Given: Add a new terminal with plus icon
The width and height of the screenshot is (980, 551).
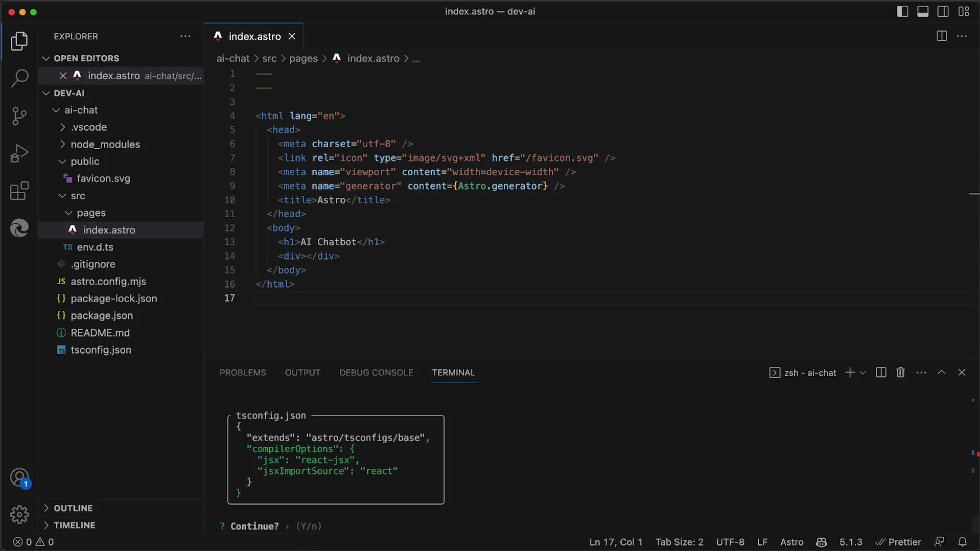Looking at the screenshot, I should (x=850, y=373).
